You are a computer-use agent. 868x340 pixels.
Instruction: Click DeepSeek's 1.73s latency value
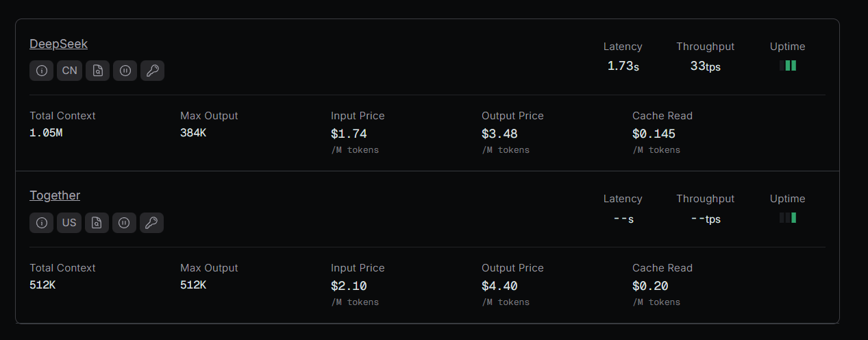tap(623, 66)
